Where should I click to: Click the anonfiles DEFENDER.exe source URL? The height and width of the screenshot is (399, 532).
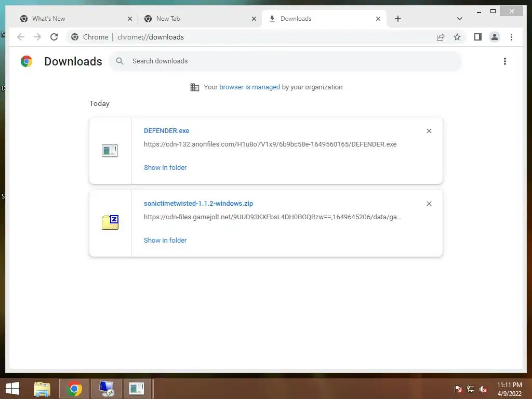click(x=270, y=144)
